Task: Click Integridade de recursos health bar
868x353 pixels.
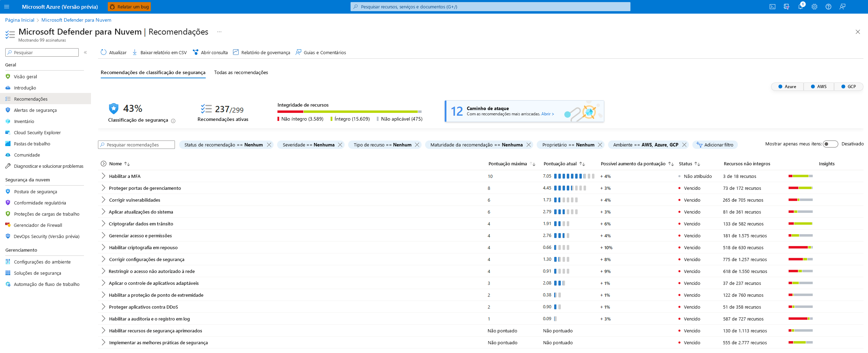Action: (350, 111)
